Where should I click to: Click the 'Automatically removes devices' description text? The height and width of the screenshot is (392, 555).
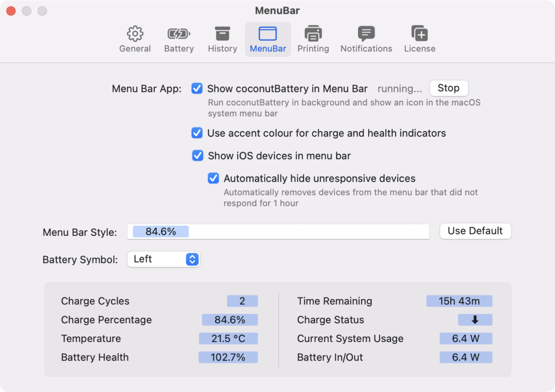click(x=351, y=197)
